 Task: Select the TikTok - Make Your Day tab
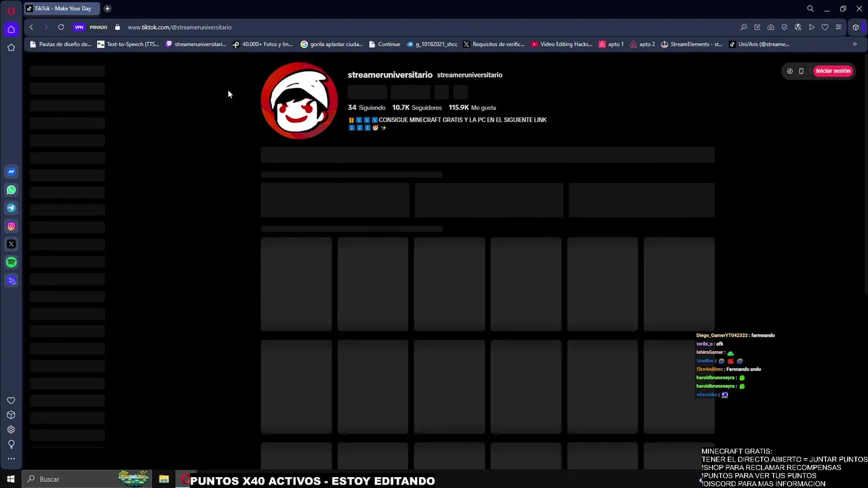pyautogui.click(x=61, y=9)
